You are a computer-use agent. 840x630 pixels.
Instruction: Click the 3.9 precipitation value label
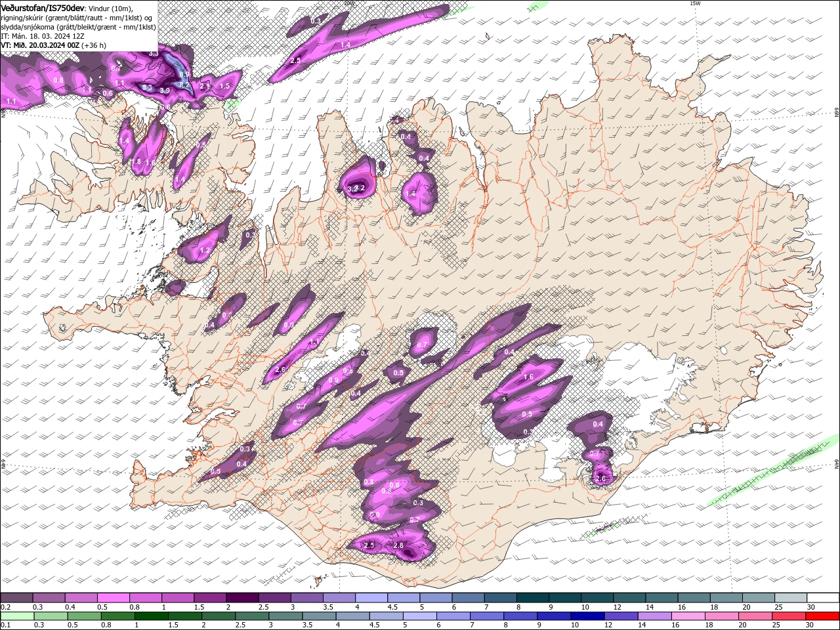pos(165,91)
